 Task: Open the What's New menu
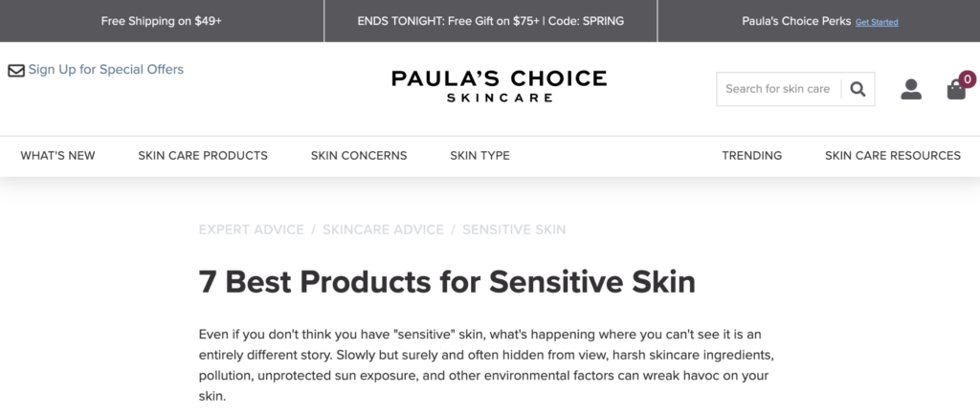57,156
